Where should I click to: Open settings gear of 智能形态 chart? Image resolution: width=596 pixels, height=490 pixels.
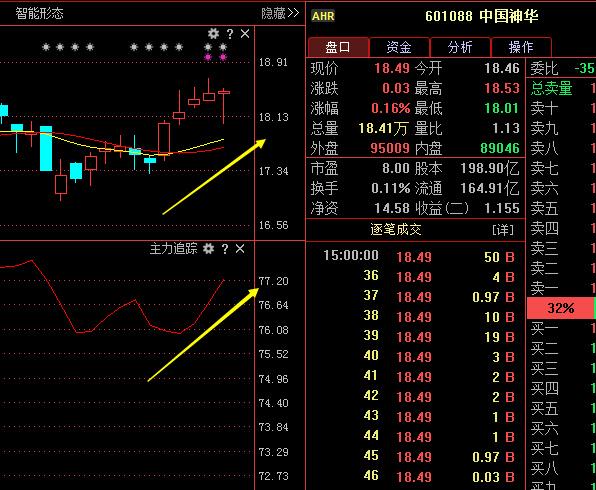coord(213,34)
